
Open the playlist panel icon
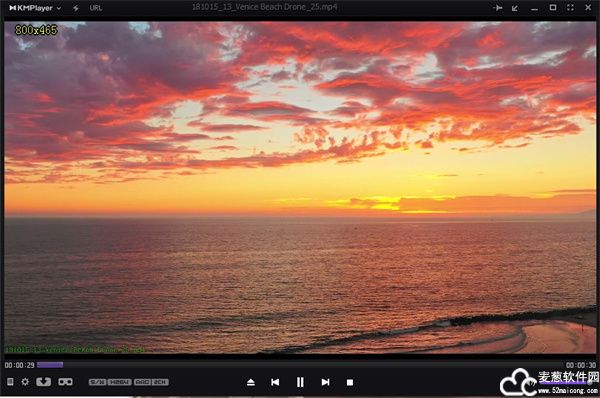point(10,382)
